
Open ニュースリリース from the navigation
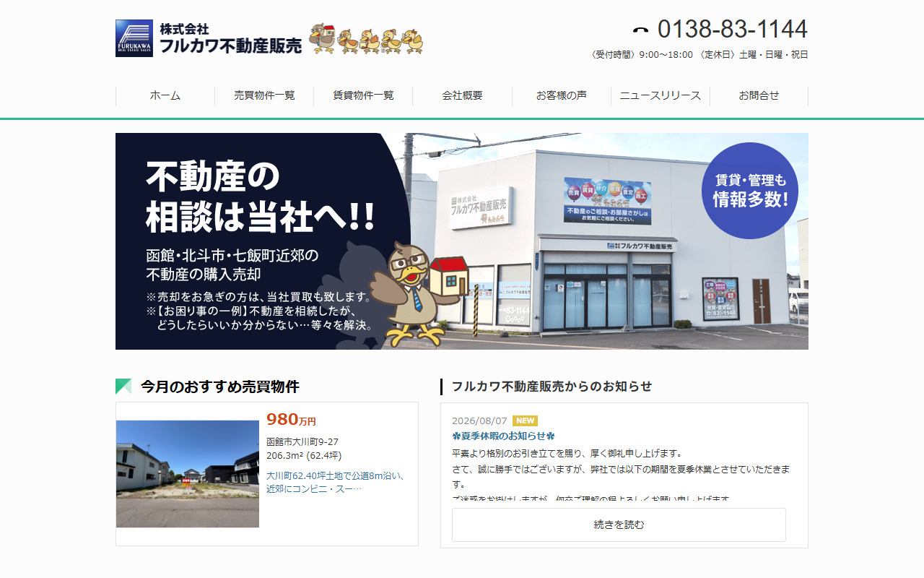coord(661,95)
